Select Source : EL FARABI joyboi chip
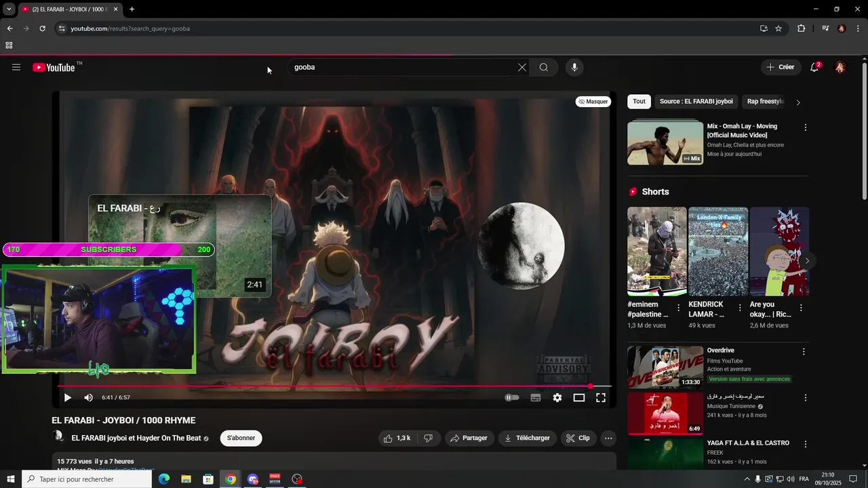The height and width of the screenshot is (488, 868). 696,102
